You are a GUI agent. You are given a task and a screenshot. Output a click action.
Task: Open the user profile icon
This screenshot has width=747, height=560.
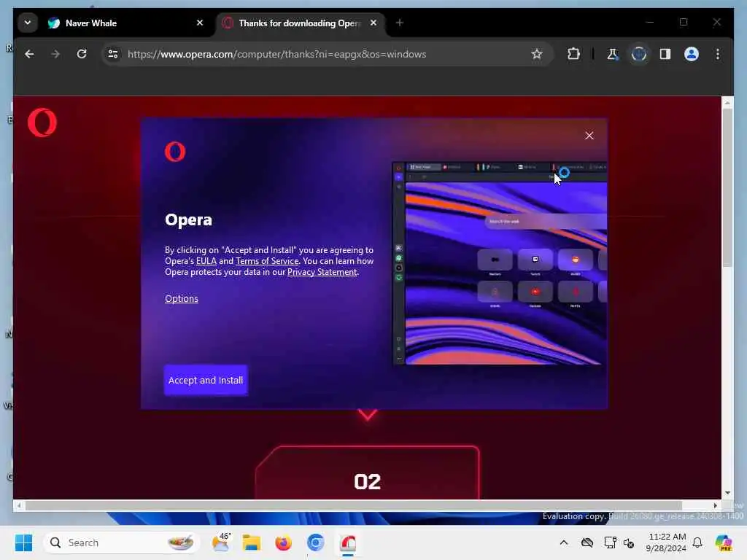click(692, 54)
